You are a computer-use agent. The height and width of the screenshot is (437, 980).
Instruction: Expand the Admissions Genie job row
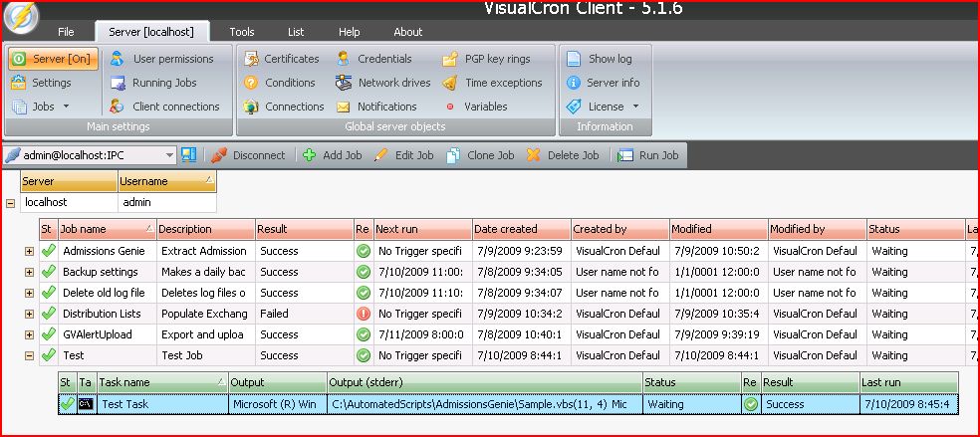(29, 251)
